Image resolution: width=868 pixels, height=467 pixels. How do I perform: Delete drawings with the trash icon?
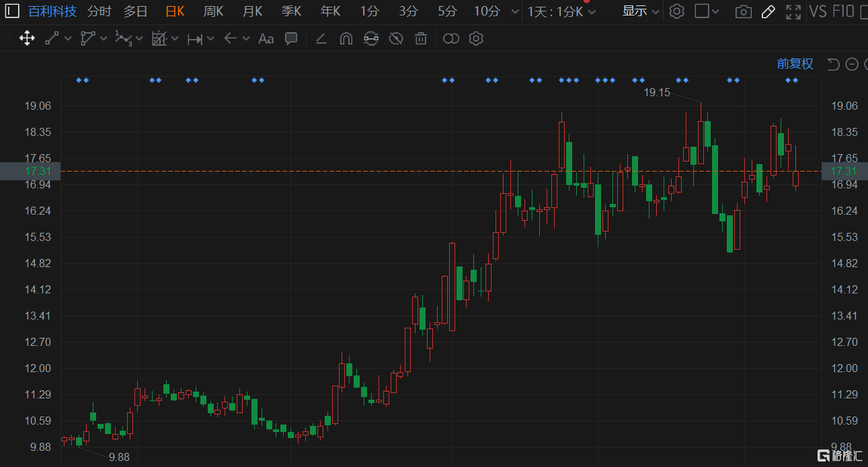pos(421,39)
